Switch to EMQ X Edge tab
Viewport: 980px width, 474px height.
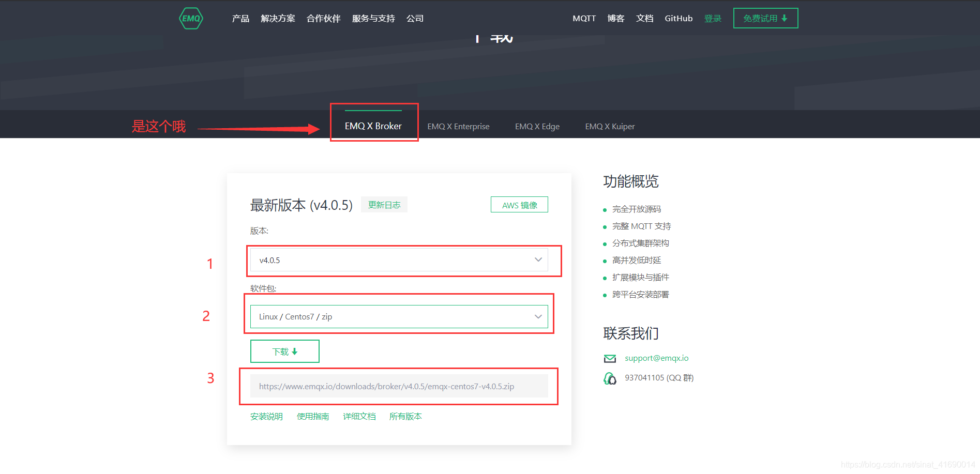[x=537, y=127]
